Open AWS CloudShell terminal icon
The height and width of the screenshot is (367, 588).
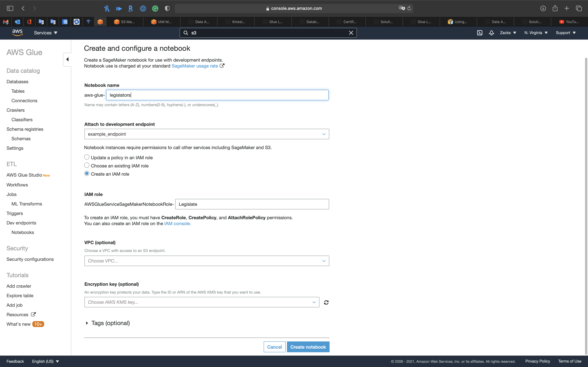[479, 33]
